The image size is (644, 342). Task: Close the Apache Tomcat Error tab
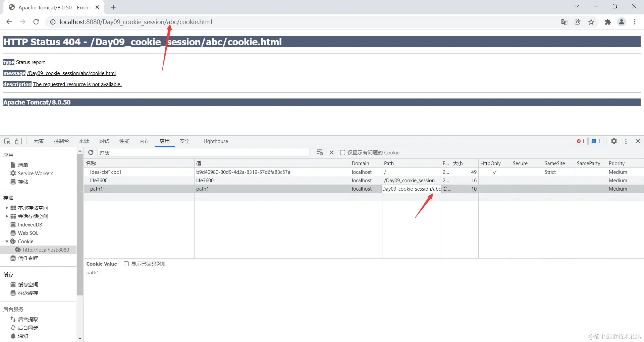(x=97, y=7)
